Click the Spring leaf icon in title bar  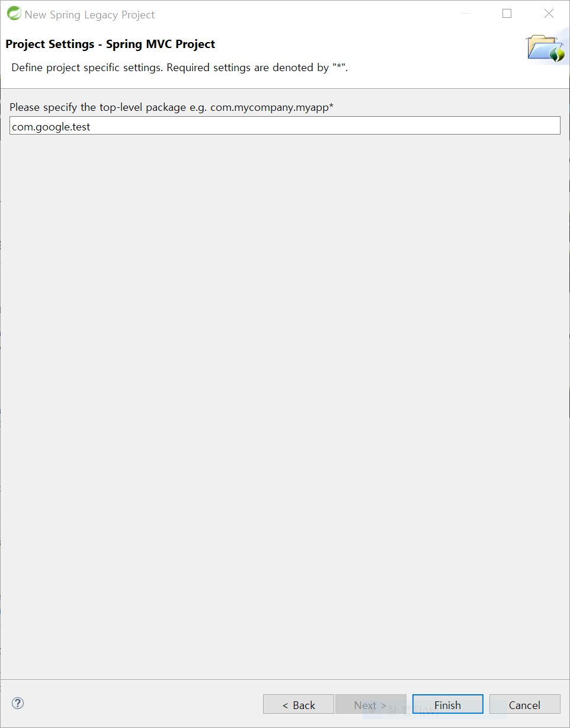click(x=14, y=14)
